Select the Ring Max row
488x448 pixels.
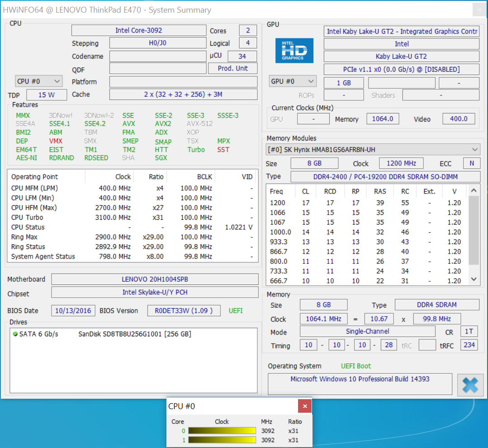coord(133,237)
